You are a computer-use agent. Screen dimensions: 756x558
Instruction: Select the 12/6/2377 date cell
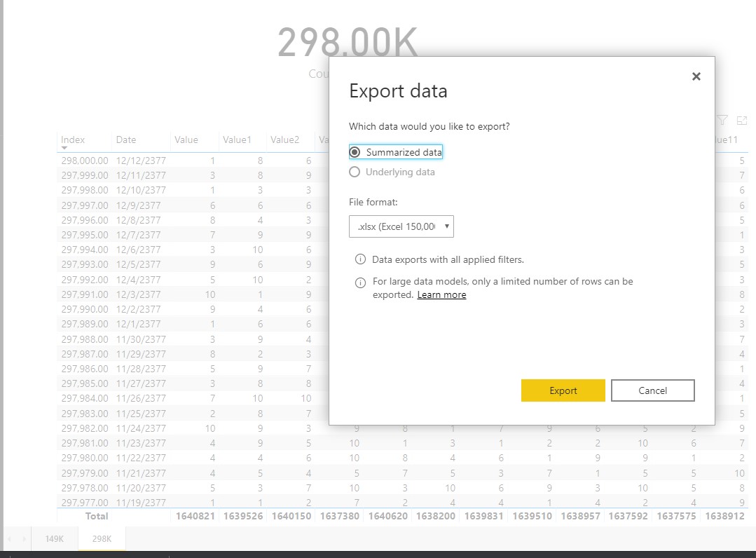pos(138,250)
